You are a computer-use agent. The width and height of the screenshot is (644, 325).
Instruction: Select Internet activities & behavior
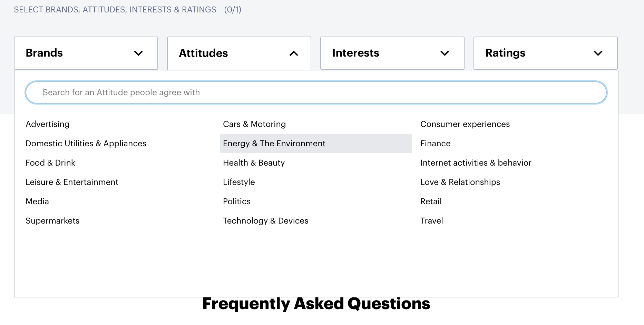coord(476,163)
